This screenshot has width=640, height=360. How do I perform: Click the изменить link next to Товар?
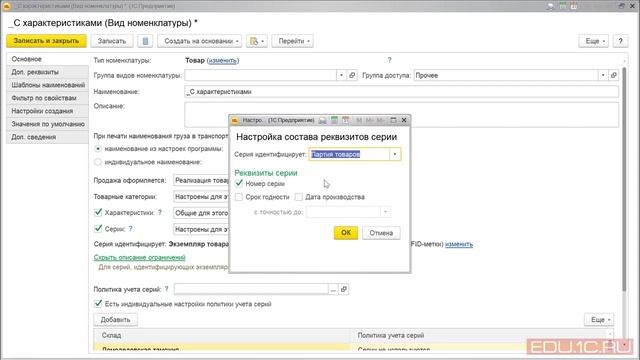coord(223,60)
